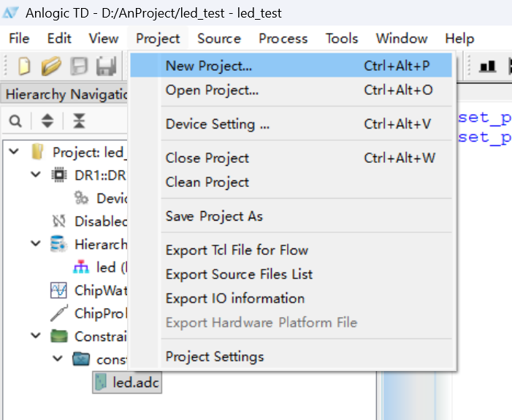Click the Anlogic TD application logo
This screenshot has width=512, height=420.
[10, 13]
